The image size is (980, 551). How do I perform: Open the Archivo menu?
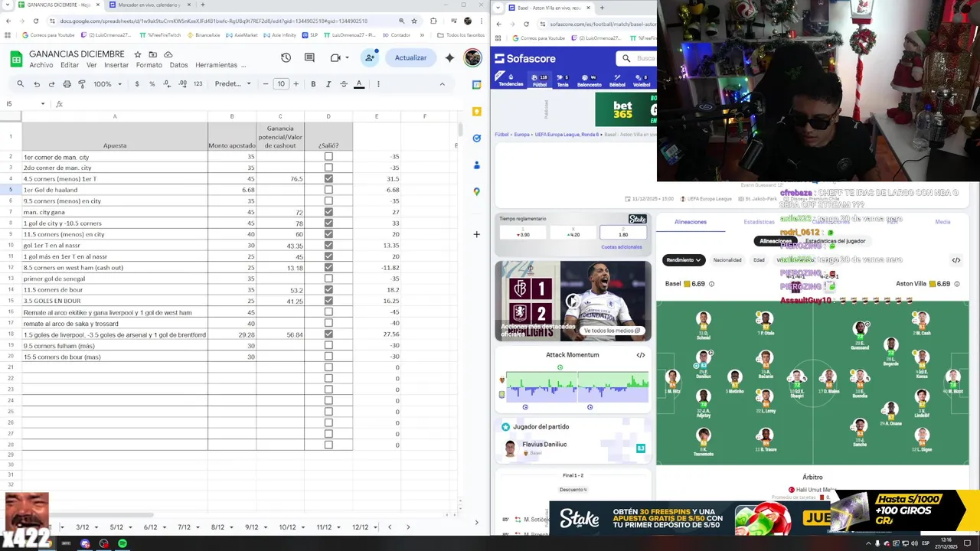tap(41, 65)
